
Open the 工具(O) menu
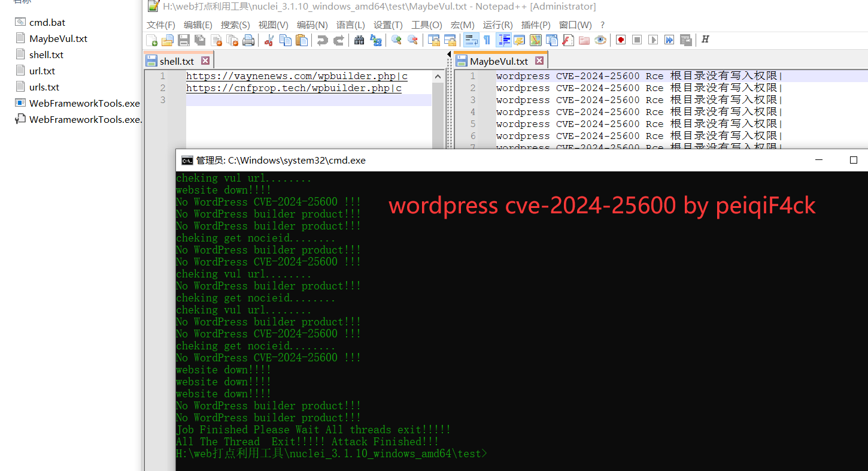click(427, 25)
